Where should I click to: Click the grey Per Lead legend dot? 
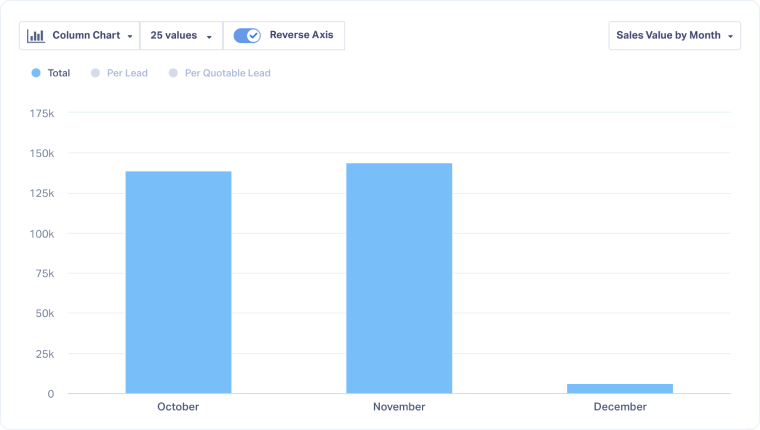95,73
